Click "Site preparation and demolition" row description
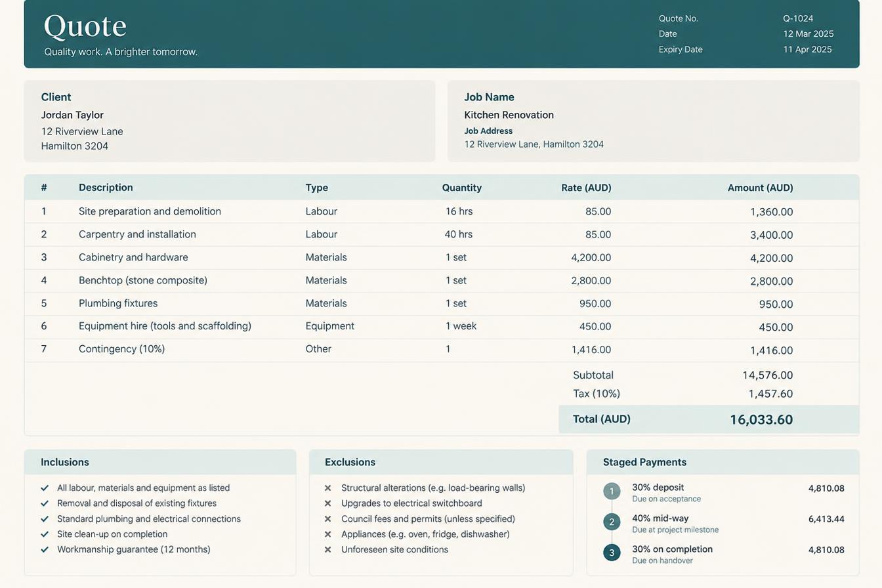 150,211
